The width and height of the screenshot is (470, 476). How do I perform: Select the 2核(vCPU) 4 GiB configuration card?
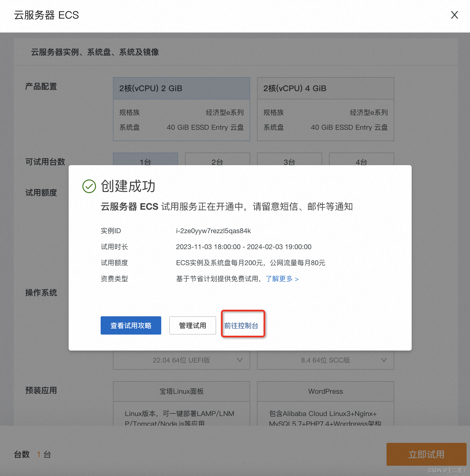[x=325, y=109]
